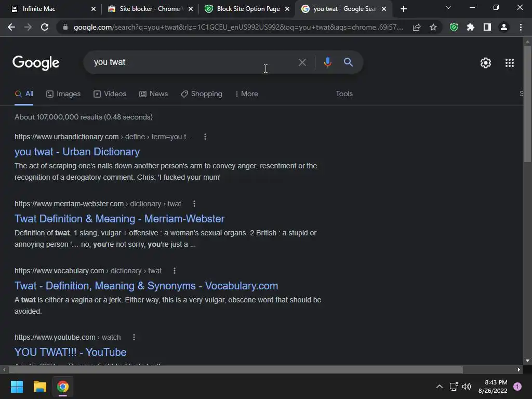Expand the More search filters

[x=246, y=94]
